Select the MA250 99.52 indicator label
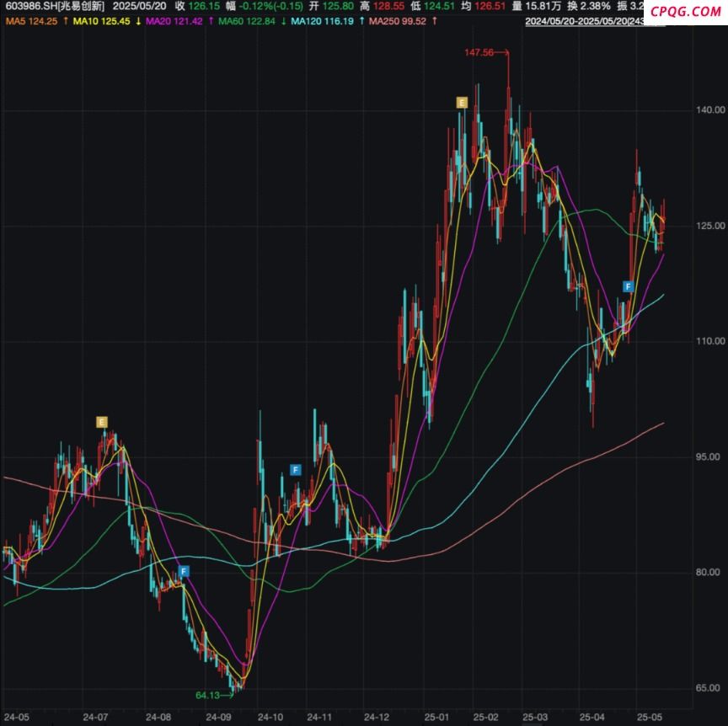Viewport: 728px width, 726px height. (x=398, y=21)
